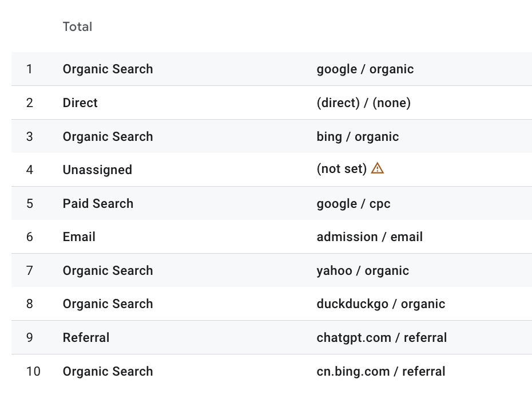The width and height of the screenshot is (532, 394).
Task: Click the Unassigned channel label
Action: tap(97, 170)
